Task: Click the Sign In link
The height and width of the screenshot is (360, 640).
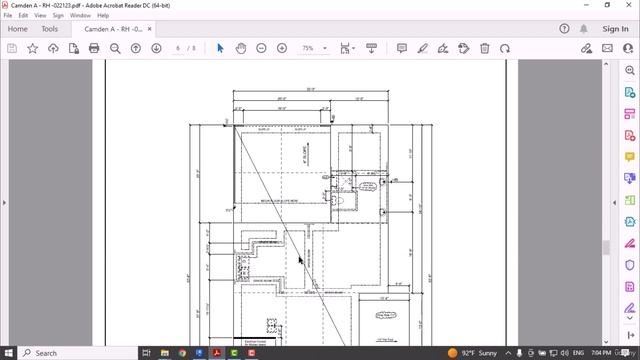Action: pyautogui.click(x=615, y=29)
